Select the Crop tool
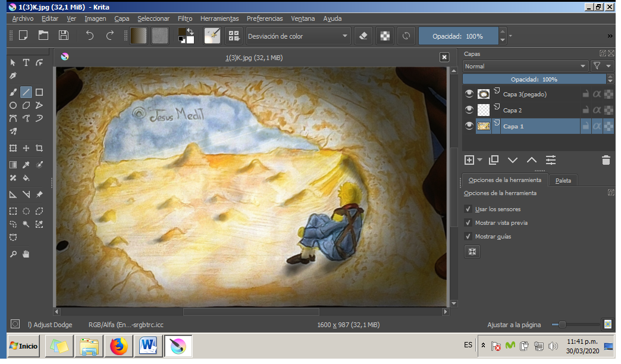This screenshot has width=621, height=364. click(x=39, y=148)
